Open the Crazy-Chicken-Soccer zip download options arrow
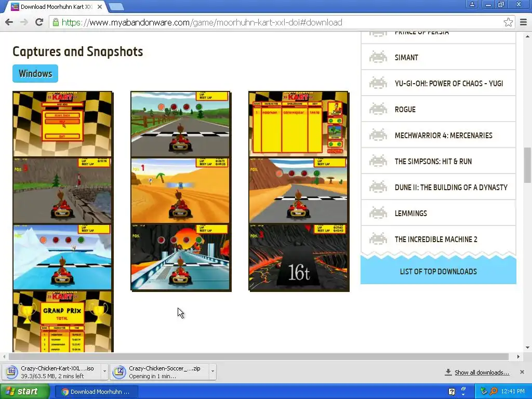The height and width of the screenshot is (399, 532). (212, 371)
